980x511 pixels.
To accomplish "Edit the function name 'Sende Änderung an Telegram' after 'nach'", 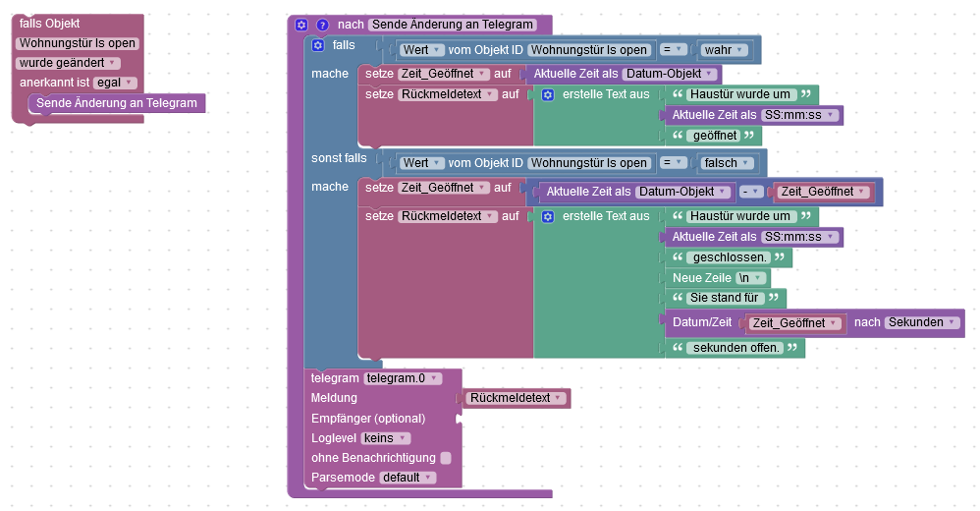I will (453, 25).
